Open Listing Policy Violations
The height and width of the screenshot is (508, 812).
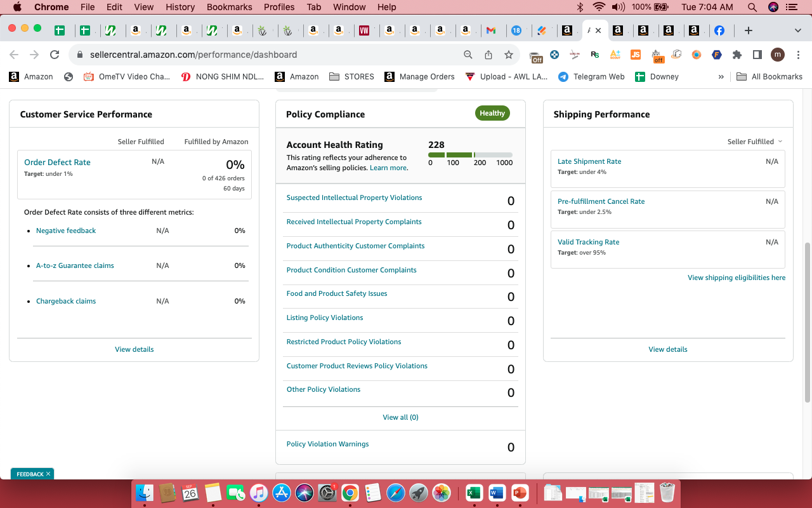point(325,317)
